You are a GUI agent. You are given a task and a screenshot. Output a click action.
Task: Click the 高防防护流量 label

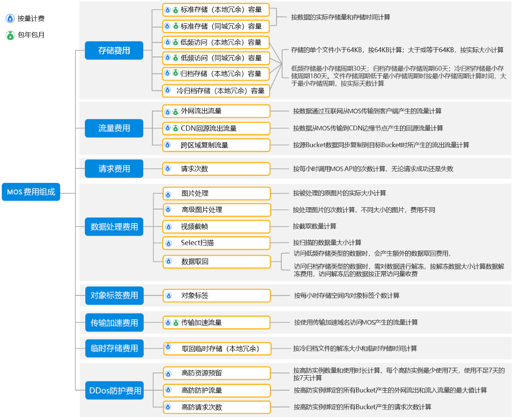tap(201, 390)
